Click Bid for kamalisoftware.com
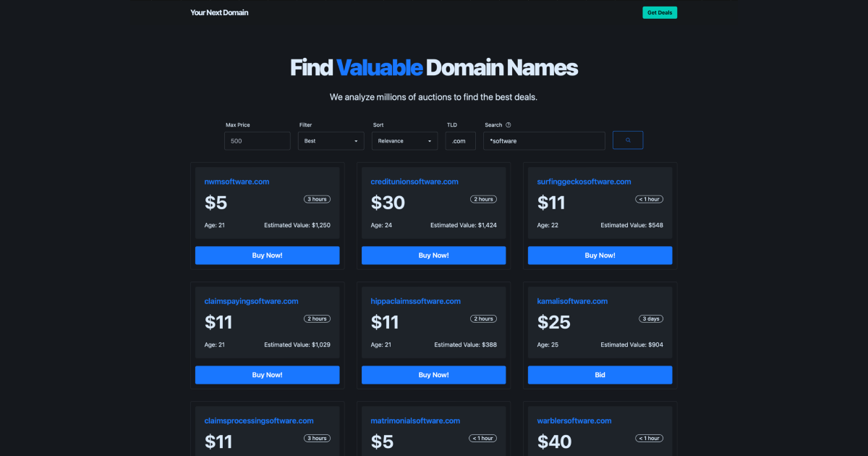 click(x=600, y=375)
